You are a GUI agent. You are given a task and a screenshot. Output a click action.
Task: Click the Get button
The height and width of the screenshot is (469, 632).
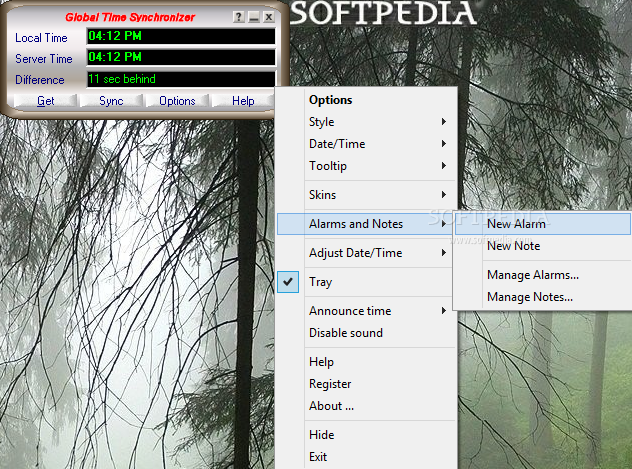pos(46,101)
